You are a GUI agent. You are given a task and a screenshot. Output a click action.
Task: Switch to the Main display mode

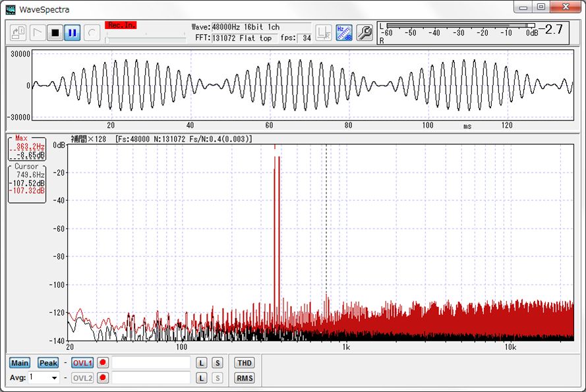pos(20,363)
